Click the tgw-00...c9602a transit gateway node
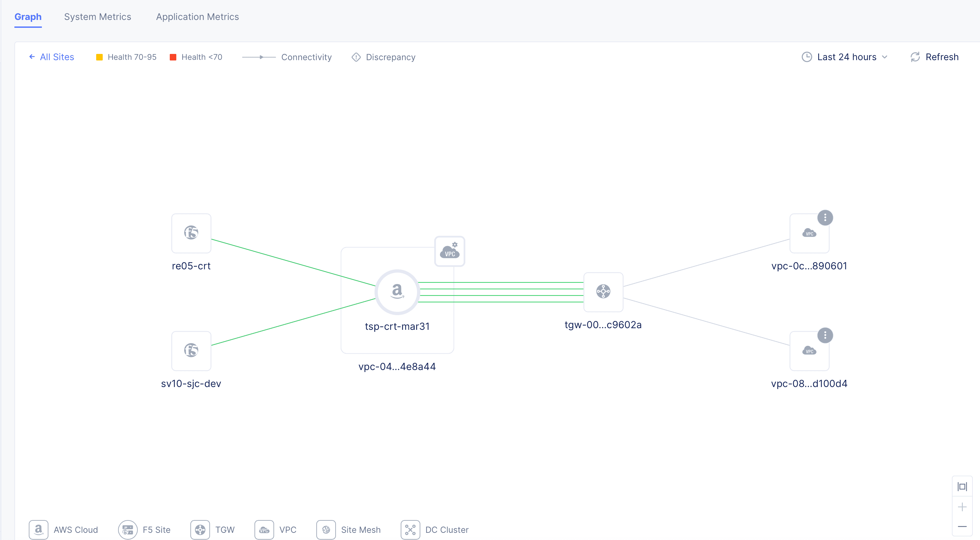Viewport: 980px width, 540px height. [603, 292]
